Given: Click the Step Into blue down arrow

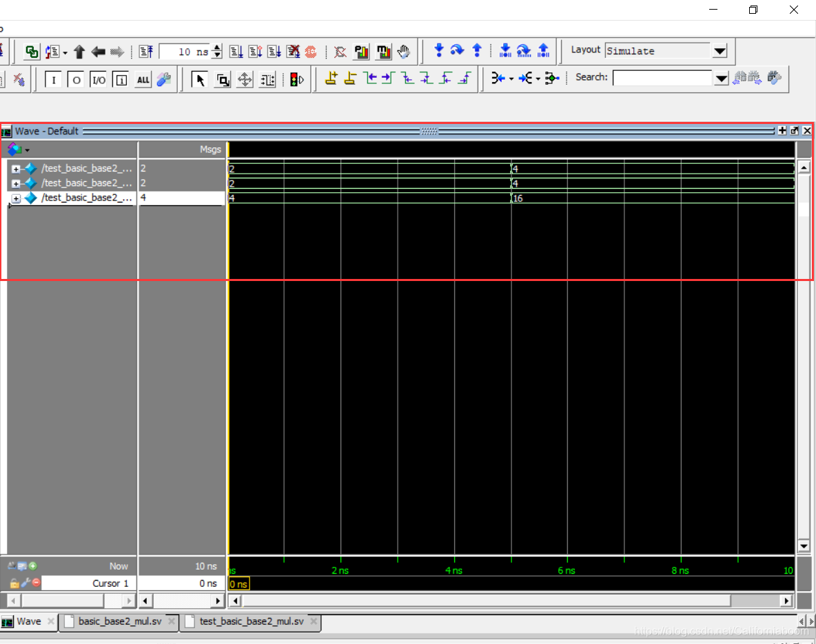Looking at the screenshot, I should tap(439, 50).
